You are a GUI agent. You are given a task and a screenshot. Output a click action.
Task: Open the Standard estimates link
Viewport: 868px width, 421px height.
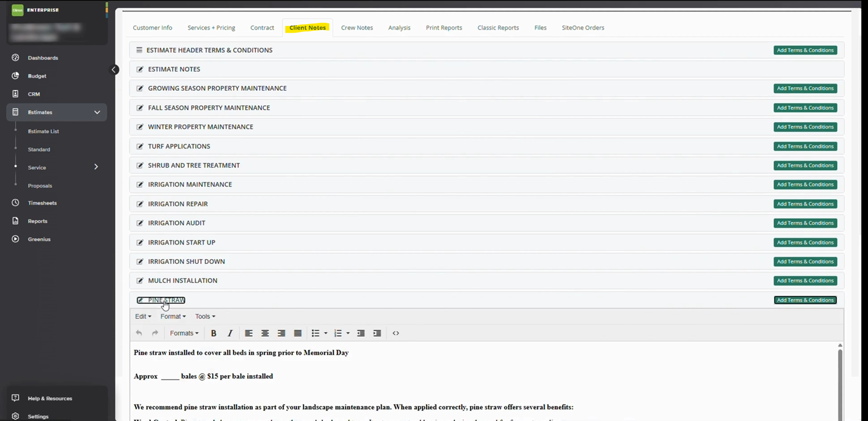[39, 149]
